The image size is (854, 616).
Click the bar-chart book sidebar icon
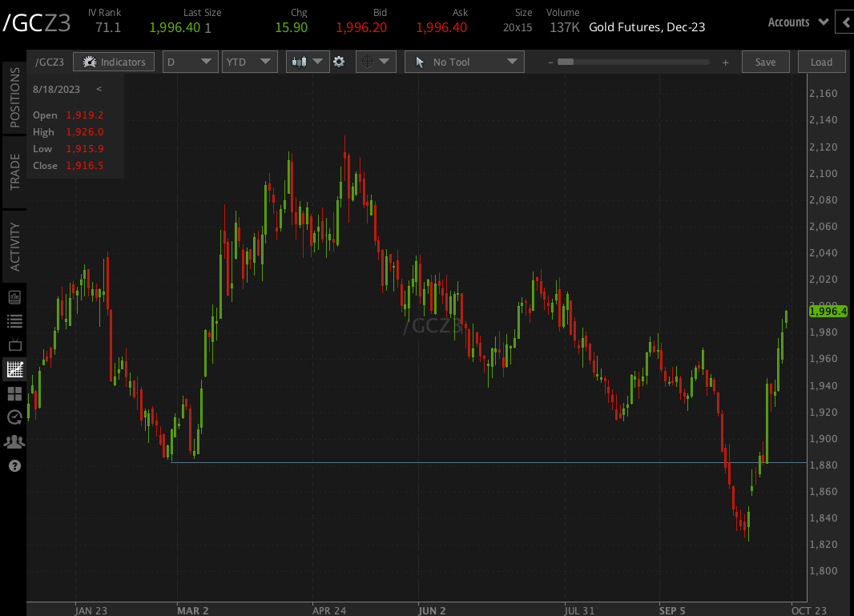[14, 297]
